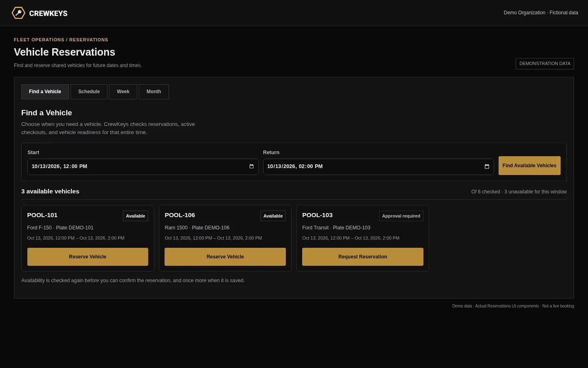Select the Find a Vehicle tab
Viewport: 588px width, 368px height.
click(x=45, y=92)
